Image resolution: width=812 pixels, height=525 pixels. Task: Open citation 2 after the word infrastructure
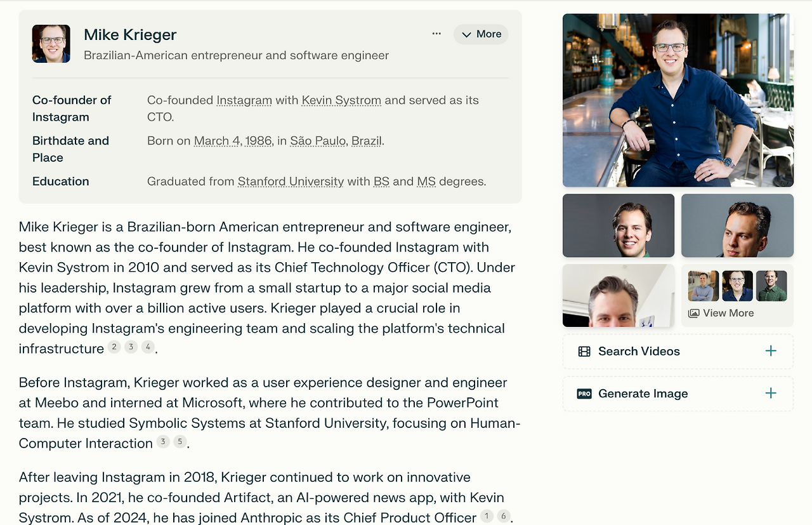tap(114, 347)
